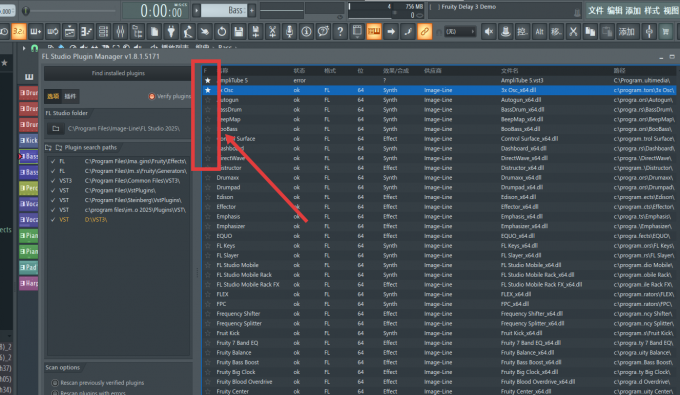Click the add search path folder icon
The width and height of the screenshot is (680, 395).
click(49, 147)
